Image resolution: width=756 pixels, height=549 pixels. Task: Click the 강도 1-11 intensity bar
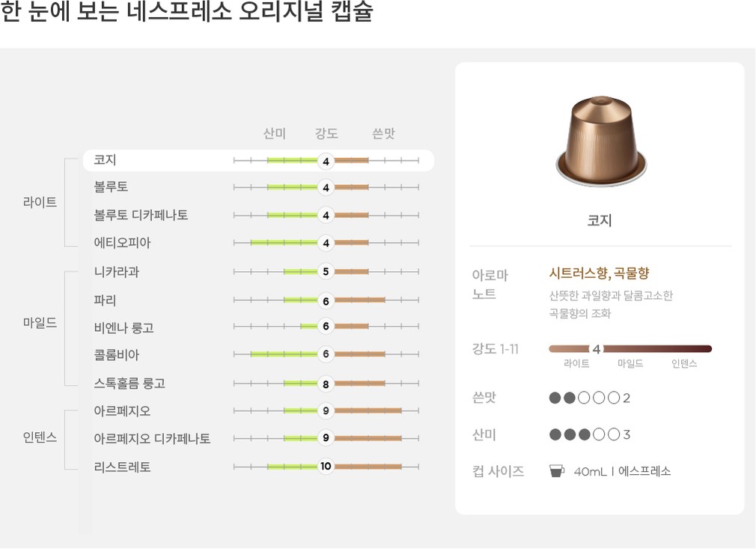coord(630,349)
